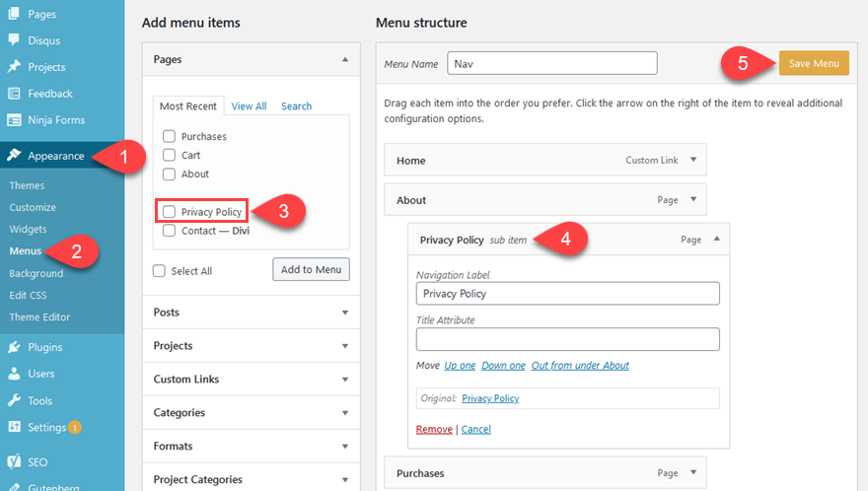Click the Remove link for Privacy Policy
Screen dimensions: 868x491
434,429
